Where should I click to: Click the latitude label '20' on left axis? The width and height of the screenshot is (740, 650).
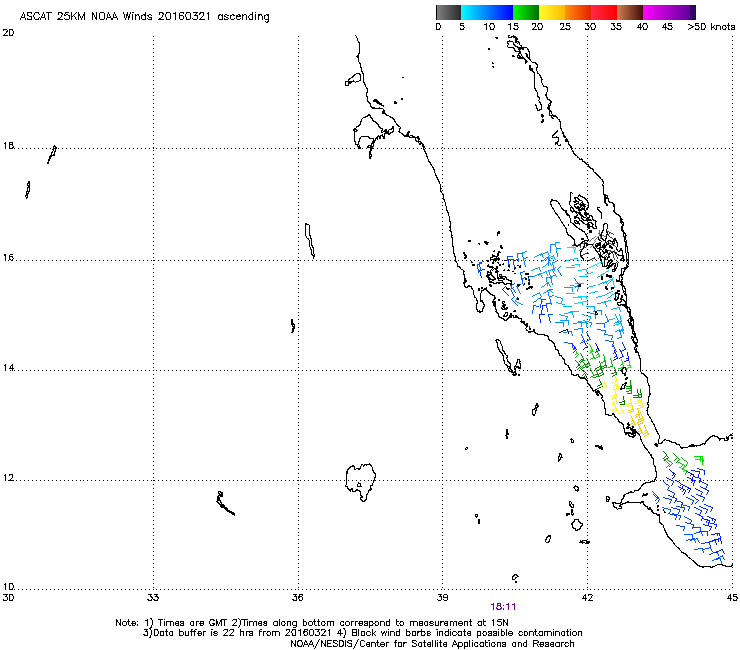click(8, 33)
